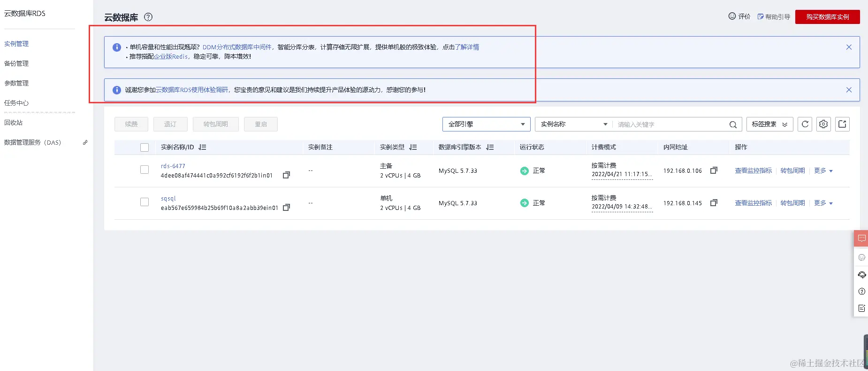Image resolution: width=868 pixels, height=371 pixels.
Task: Open 备份管理 in the sidebar
Action: pyautogui.click(x=16, y=63)
